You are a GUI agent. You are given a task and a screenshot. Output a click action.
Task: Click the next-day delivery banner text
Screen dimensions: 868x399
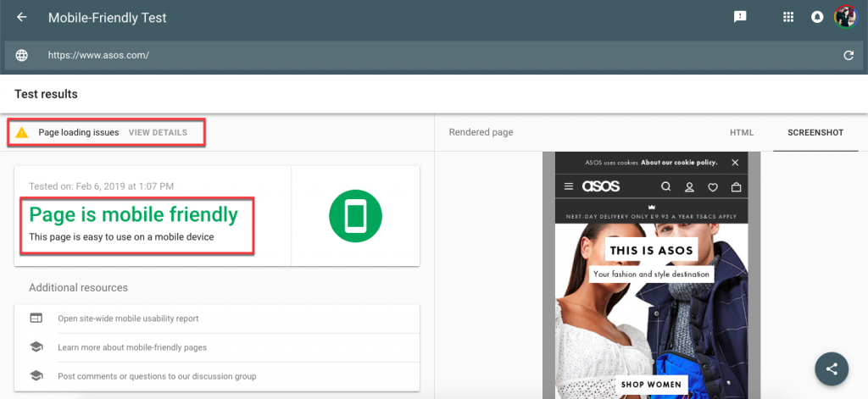pos(651,217)
